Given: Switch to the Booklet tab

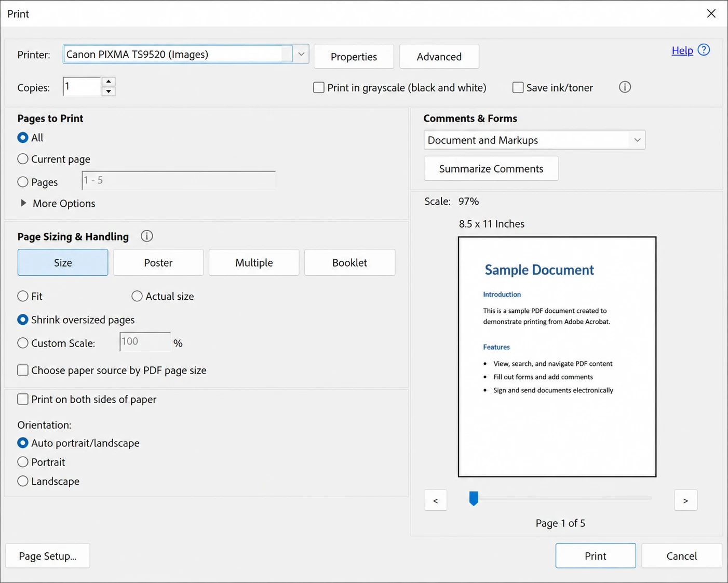Looking at the screenshot, I should 349,262.
